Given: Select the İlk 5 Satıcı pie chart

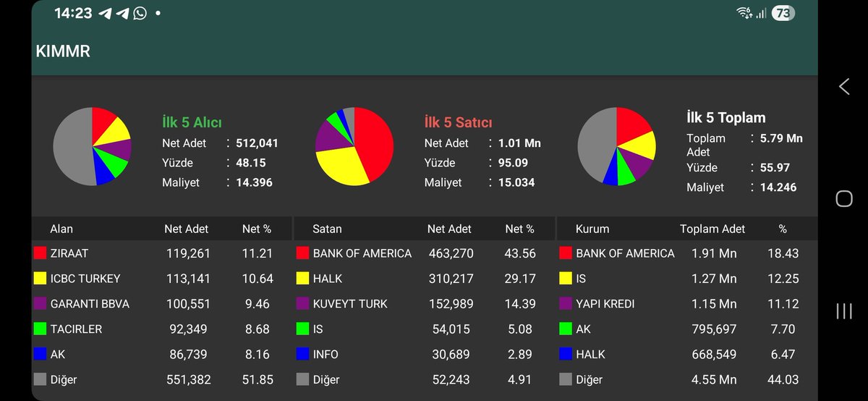Looking at the screenshot, I should pyautogui.click(x=354, y=146).
